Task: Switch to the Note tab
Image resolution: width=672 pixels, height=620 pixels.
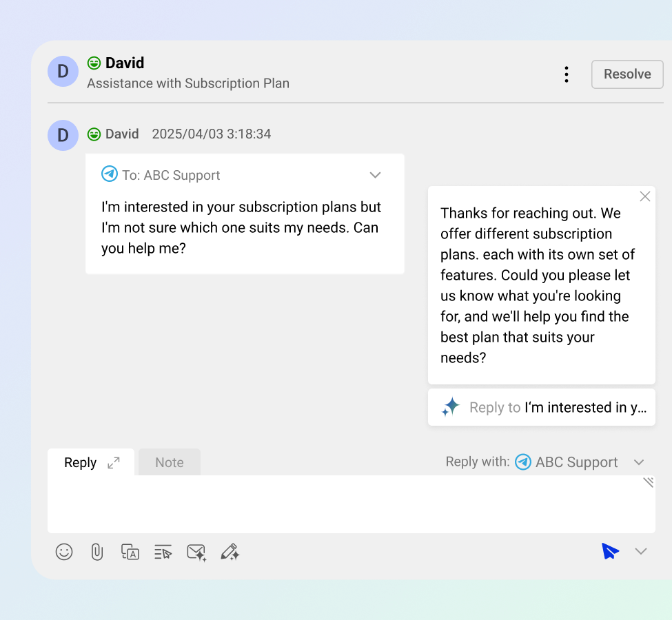Action: tap(170, 462)
